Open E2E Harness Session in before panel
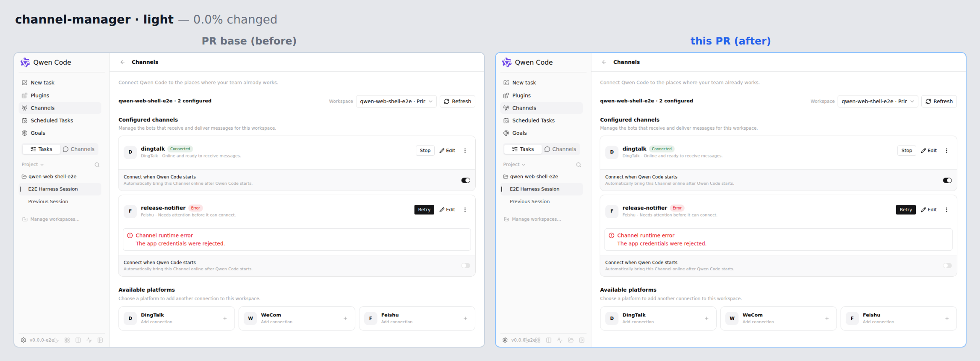The height and width of the screenshot is (361, 980). [60, 189]
